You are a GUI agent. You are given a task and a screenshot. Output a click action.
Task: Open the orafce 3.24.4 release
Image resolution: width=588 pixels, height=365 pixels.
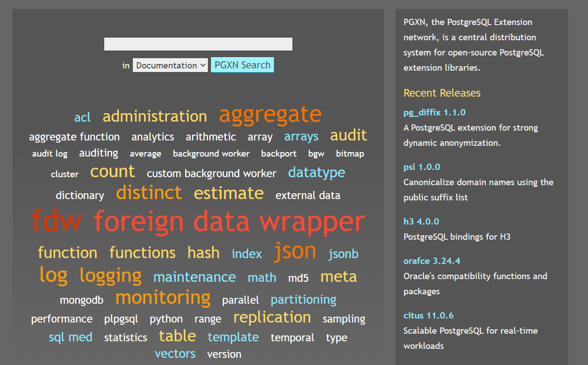pos(431,261)
